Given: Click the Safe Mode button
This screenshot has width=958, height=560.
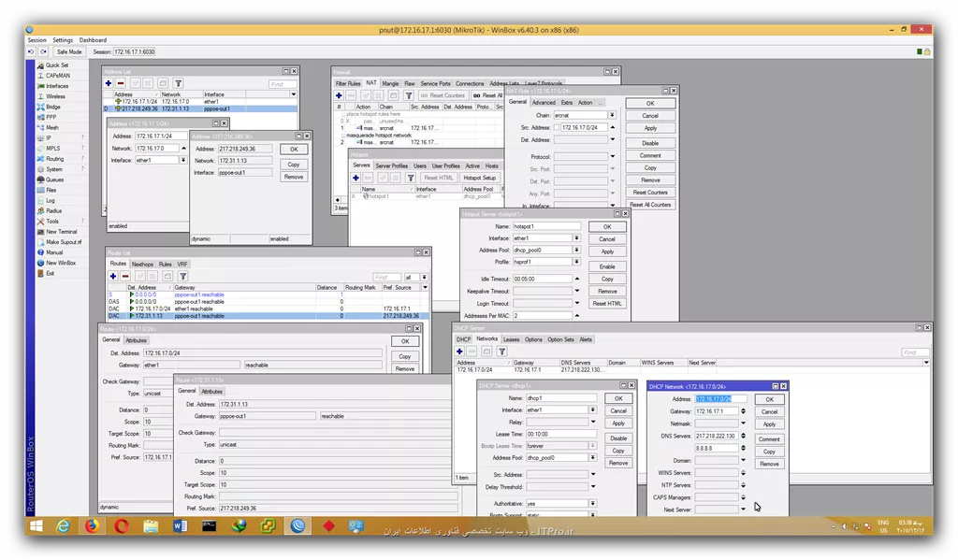Looking at the screenshot, I should pyautogui.click(x=69, y=52).
